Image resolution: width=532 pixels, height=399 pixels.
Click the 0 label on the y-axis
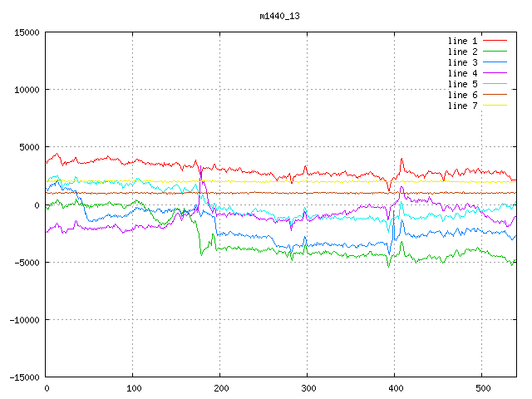37,204
